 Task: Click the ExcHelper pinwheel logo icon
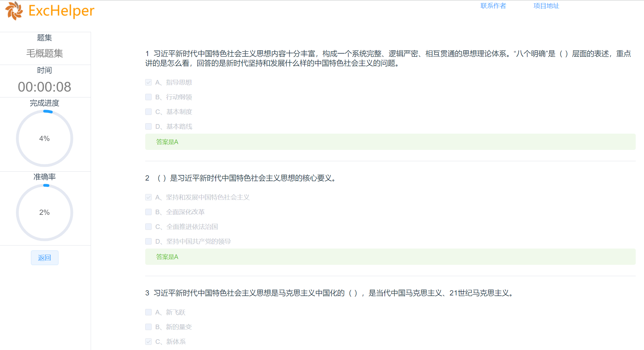[x=14, y=11]
